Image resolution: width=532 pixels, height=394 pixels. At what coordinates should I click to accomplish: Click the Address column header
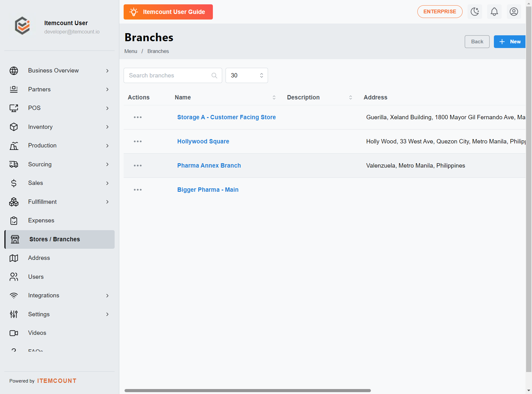tap(375, 98)
